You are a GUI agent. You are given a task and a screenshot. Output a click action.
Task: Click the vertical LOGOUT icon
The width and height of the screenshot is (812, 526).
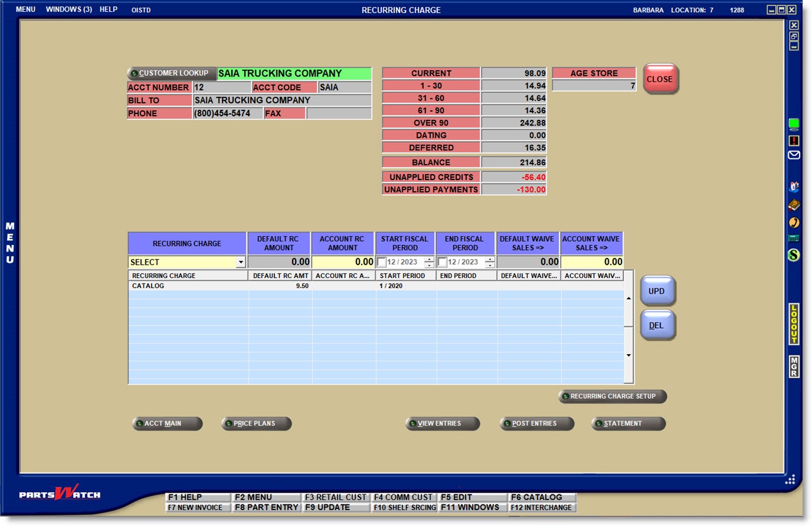793,324
